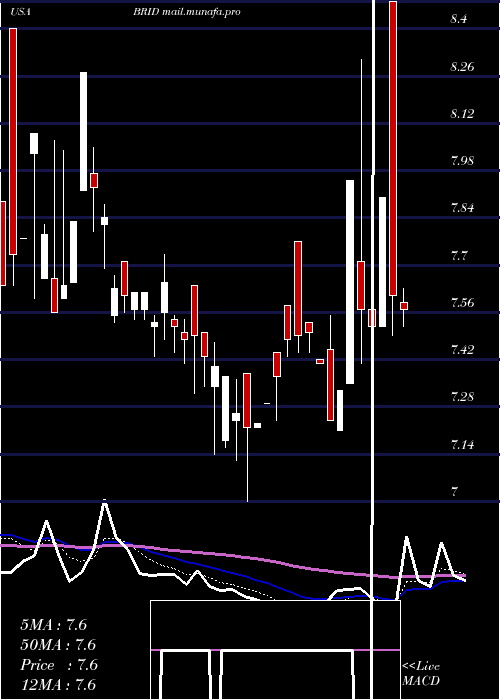Click the tall white candle reaching 8.26
Image resolution: width=500 pixels, height=700 pixels.
pos(84,131)
